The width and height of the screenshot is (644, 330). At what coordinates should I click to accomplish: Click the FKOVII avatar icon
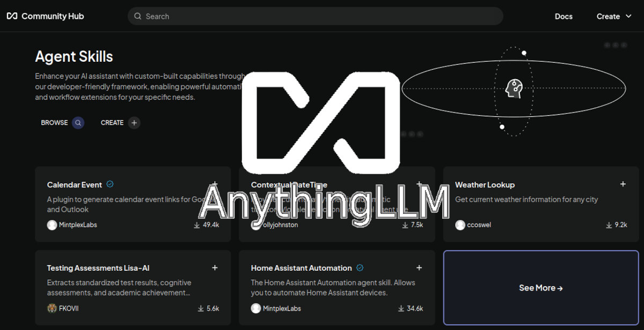pyautogui.click(x=52, y=308)
